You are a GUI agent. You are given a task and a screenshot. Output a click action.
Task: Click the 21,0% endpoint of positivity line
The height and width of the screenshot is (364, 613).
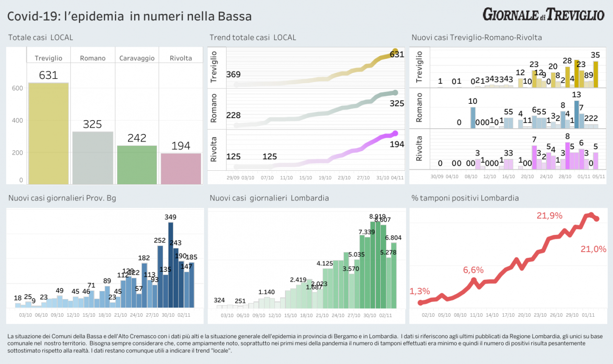(x=597, y=219)
